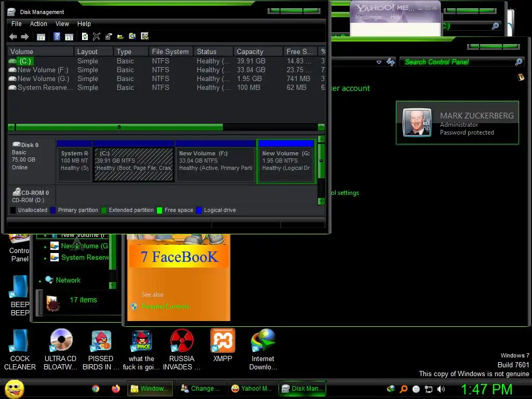Select the New Volume (G:) list row
532x399 pixels.
(166, 79)
